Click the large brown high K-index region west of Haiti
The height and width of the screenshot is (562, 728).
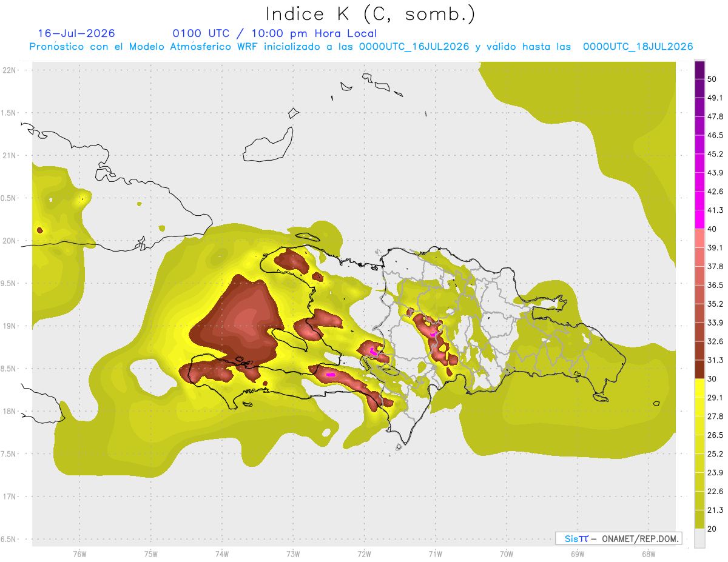tap(240, 320)
